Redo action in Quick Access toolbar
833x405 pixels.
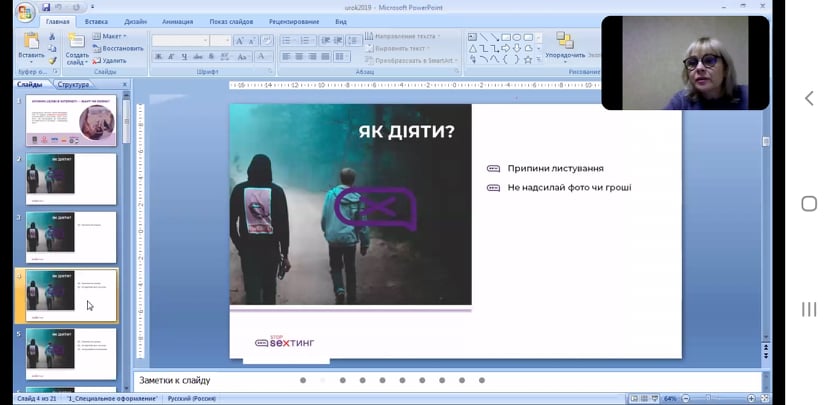[76, 7]
